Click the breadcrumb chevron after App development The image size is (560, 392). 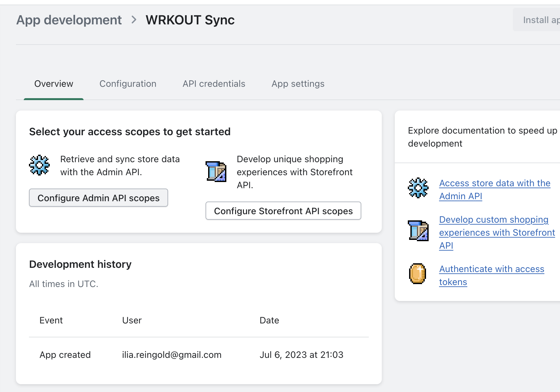tap(134, 20)
